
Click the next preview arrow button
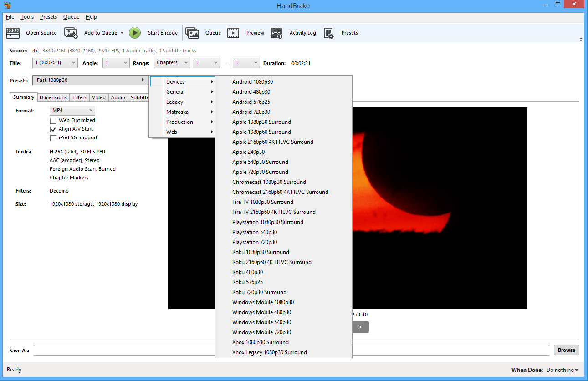coord(360,327)
